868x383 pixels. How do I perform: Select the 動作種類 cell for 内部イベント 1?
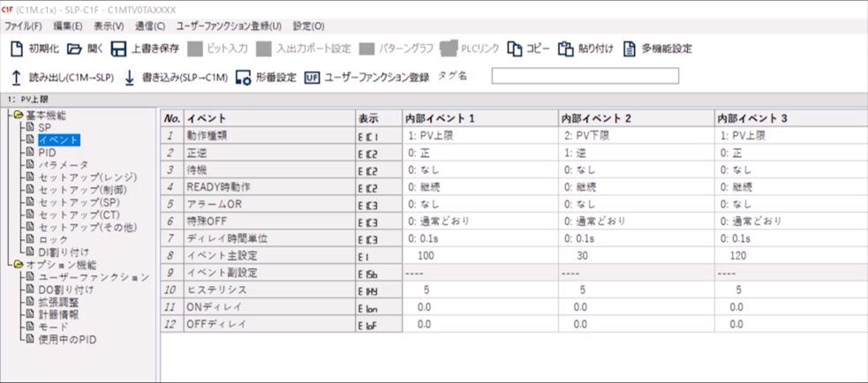479,136
